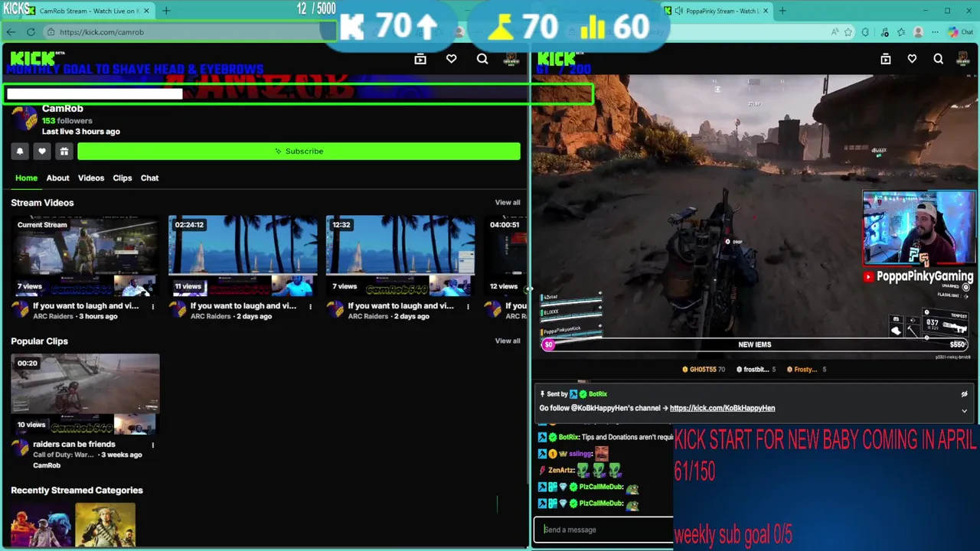Image resolution: width=980 pixels, height=551 pixels.
Task: Open the Videos tab
Action: (x=91, y=178)
